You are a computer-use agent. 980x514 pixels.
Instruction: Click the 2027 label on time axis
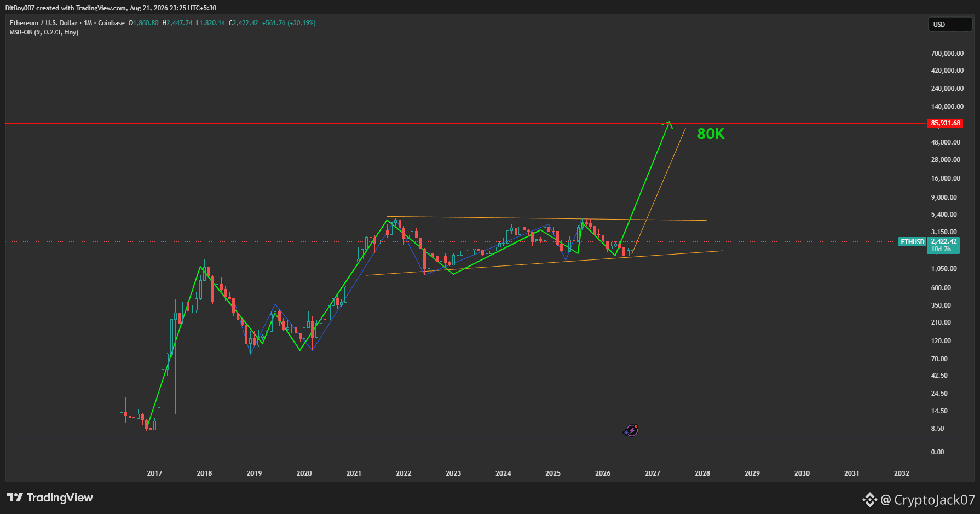(x=653, y=473)
